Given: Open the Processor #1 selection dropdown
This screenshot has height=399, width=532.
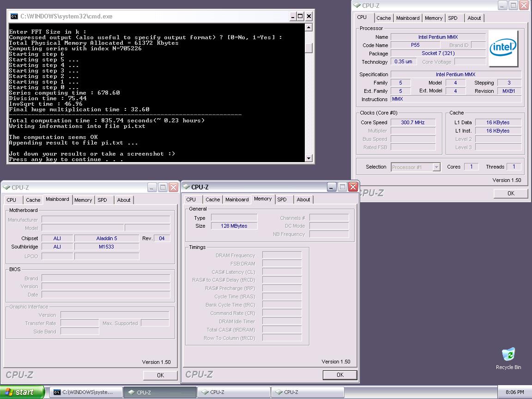Looking at the screenshot, I should 436,167.
